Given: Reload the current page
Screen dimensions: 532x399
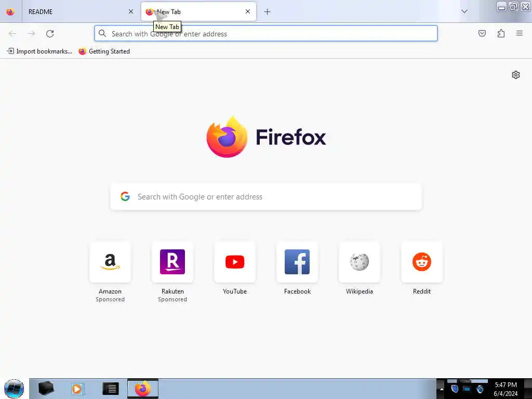Looking at the screenshot, I should click(x=50, y=34).
